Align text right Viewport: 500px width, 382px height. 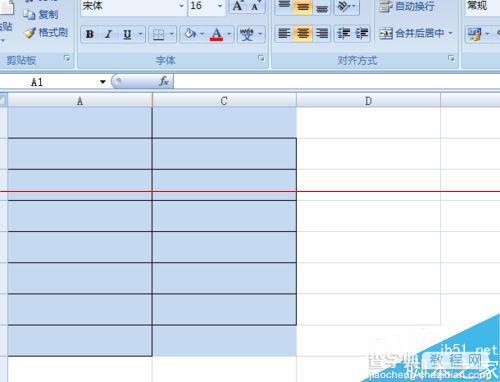click(322, 34)
